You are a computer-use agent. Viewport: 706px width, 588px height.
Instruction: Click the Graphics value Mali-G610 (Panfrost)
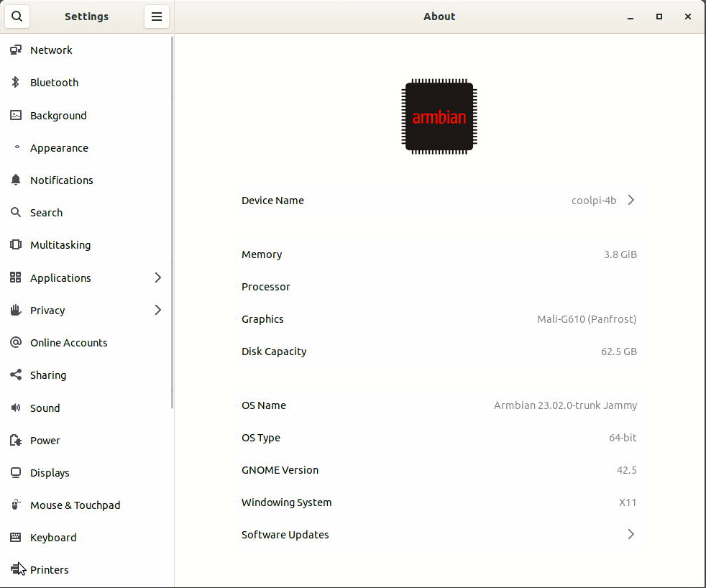point(586,319)
